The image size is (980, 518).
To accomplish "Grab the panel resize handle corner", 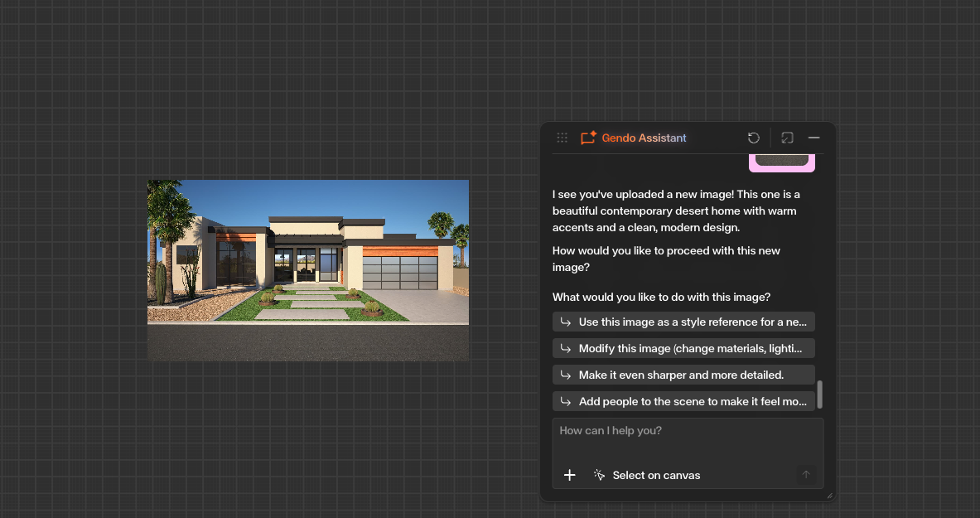I will (x=829, y=495).
